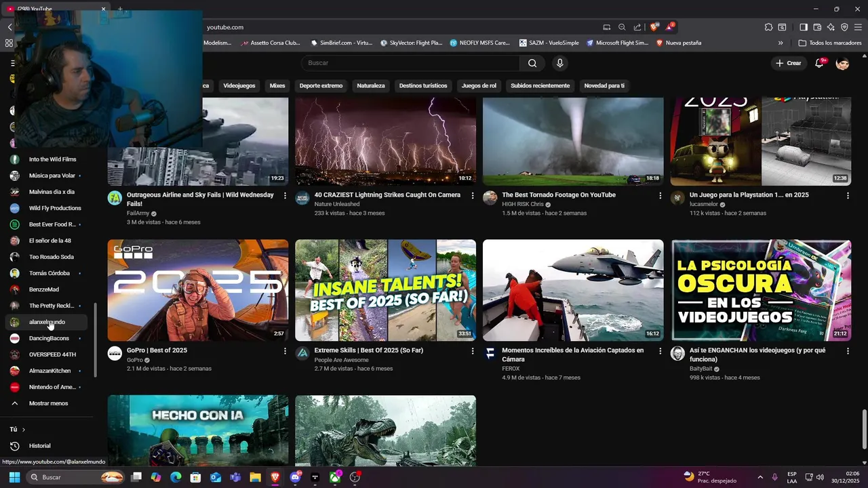Screen dimensions: 868x488
Task: Open the Crear dropdown button
Action: click(789, 63)
